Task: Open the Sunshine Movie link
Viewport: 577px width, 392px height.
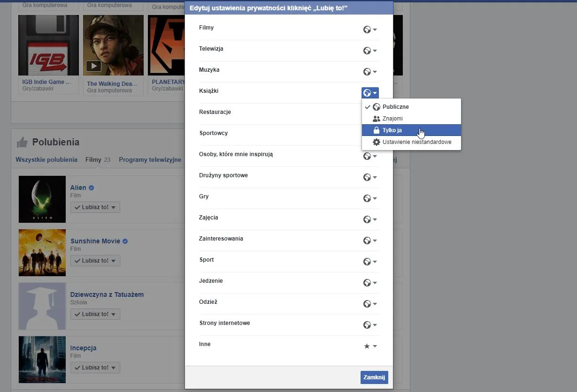Action: pos(95,241)
